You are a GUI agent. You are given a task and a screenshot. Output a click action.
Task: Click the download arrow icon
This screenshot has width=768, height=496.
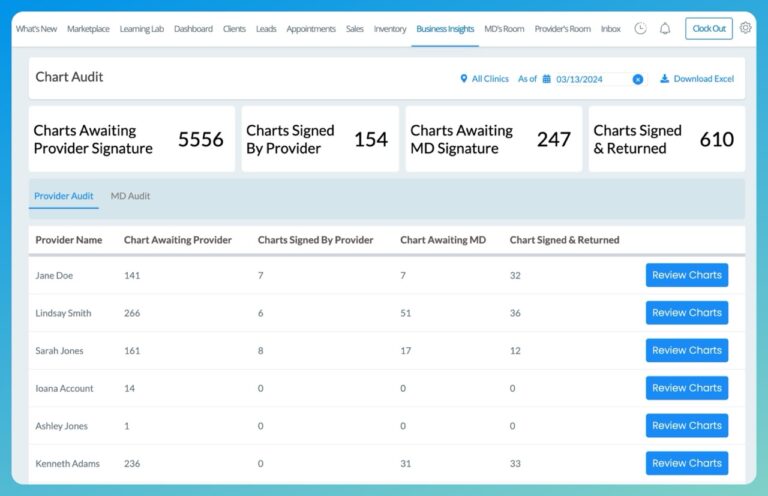[665, 79]
